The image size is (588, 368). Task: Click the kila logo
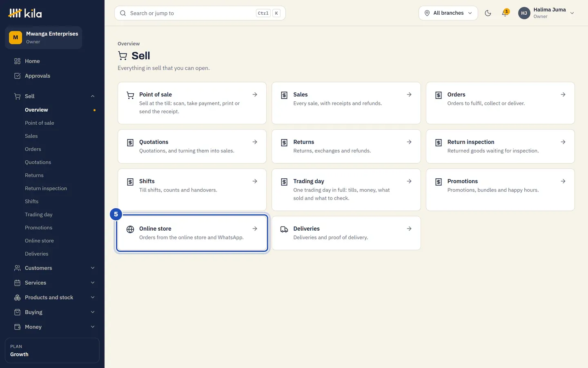coord(25,13)
